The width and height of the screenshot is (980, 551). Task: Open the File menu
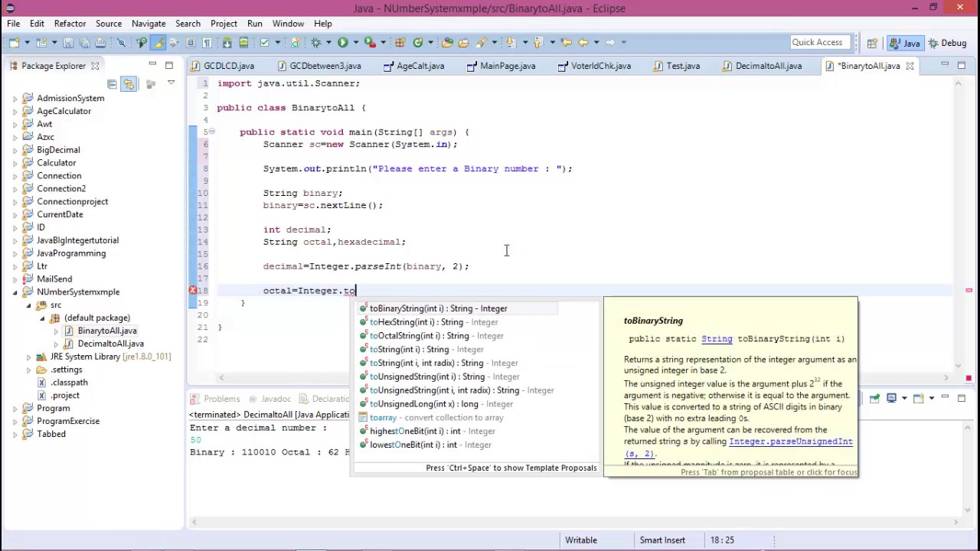click(x=14, y=24)
